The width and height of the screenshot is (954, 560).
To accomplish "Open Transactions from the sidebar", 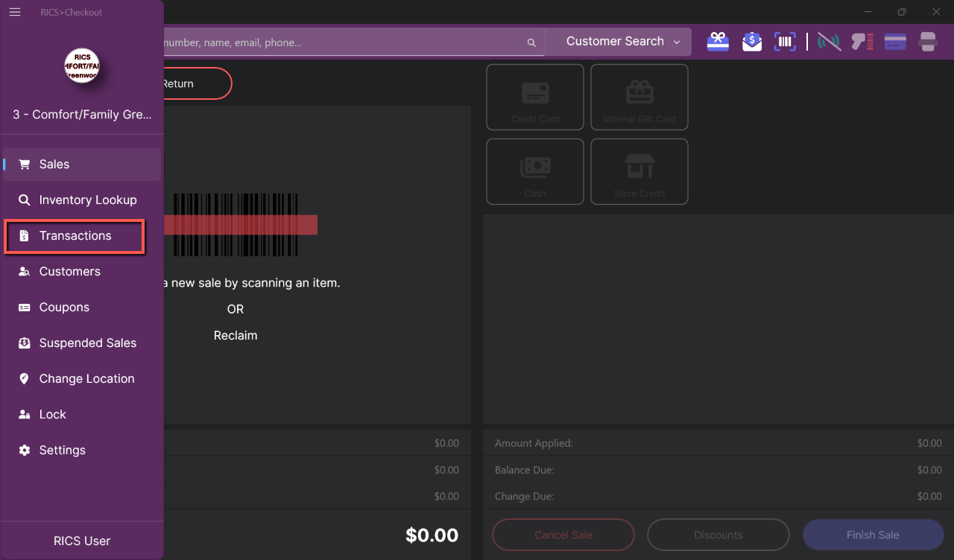I will pyautogui.click(x=75, y=236).
